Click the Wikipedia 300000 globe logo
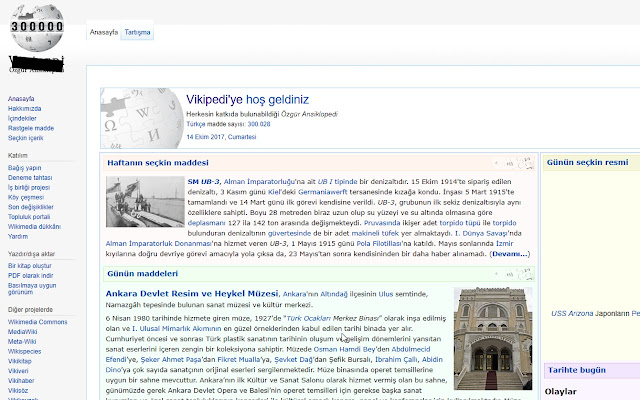 point(37,28)
